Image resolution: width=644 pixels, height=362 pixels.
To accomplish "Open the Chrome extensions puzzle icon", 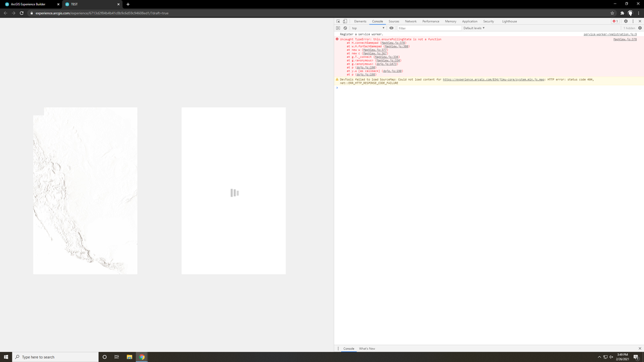I will [x=622, y=13].
